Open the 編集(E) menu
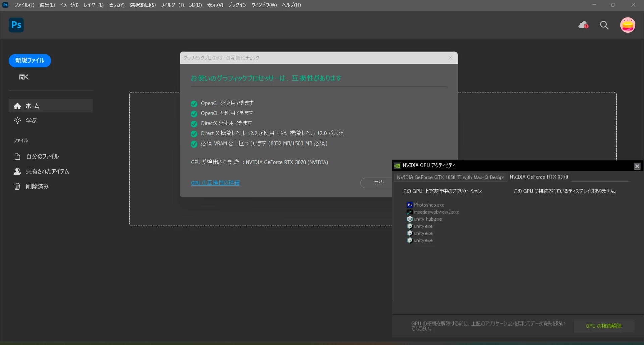The width and height of the screenshot is (644, 345). coord(47,5)
